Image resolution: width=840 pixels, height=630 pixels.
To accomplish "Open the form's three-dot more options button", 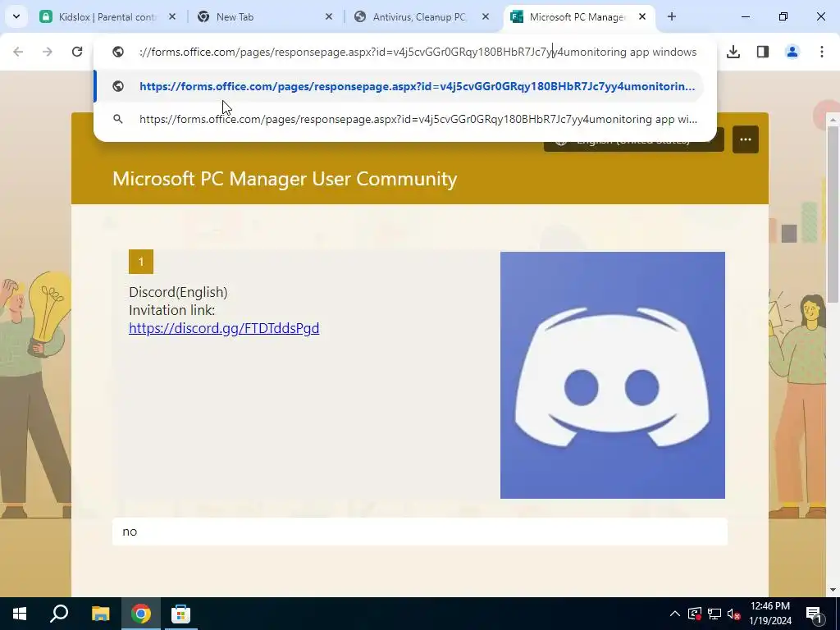I will pyautogui.click(x=745, y=139).
